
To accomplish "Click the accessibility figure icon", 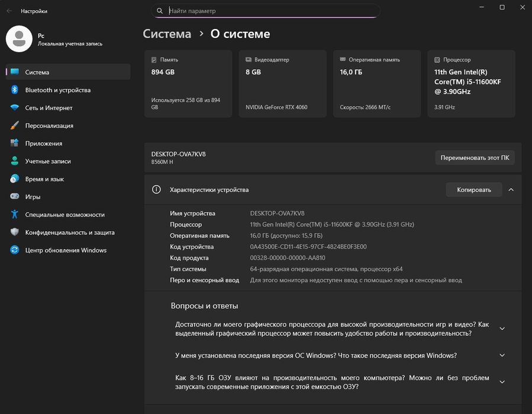I will [15, 214].
